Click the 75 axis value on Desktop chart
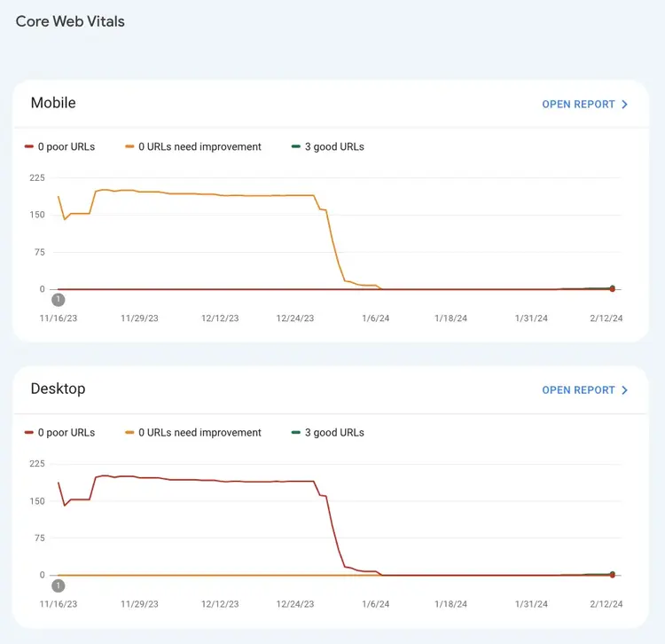665x644 pixels. coord(39,538)
